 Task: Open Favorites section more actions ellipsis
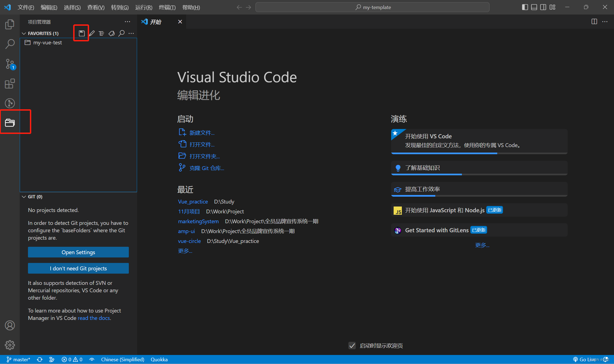[x=131, y=33]
